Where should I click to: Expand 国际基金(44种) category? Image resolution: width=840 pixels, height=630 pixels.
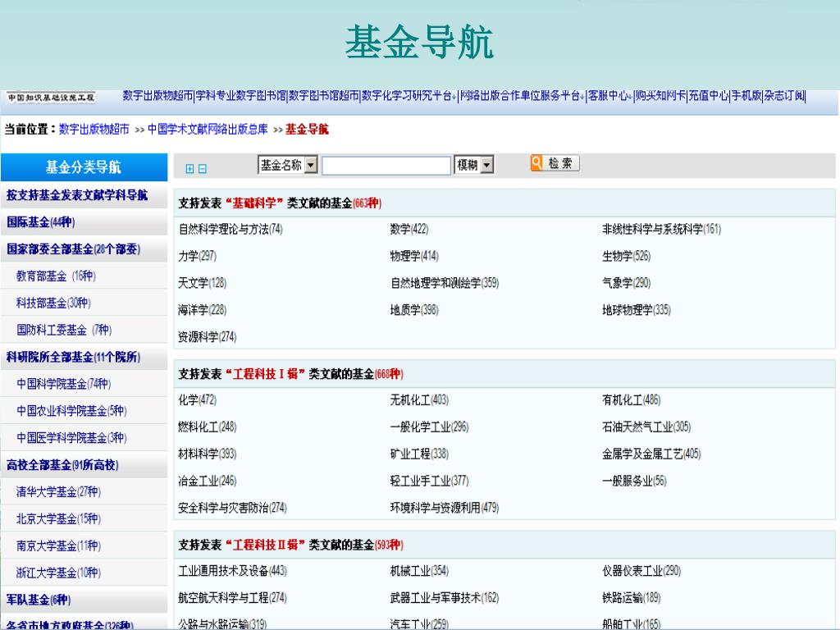[41, 222]
